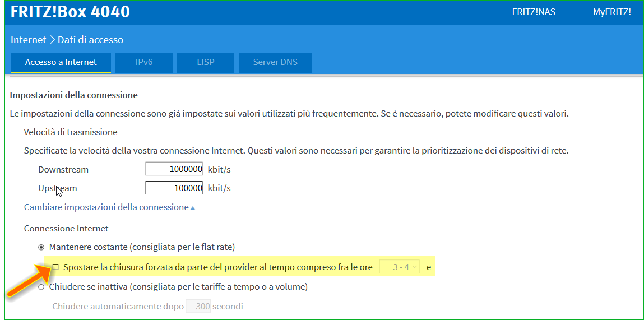The width and height of the screenshot is (644, 320).
Task: Switch to Accesso a Internet tab
Action: (x=61, y=62)
